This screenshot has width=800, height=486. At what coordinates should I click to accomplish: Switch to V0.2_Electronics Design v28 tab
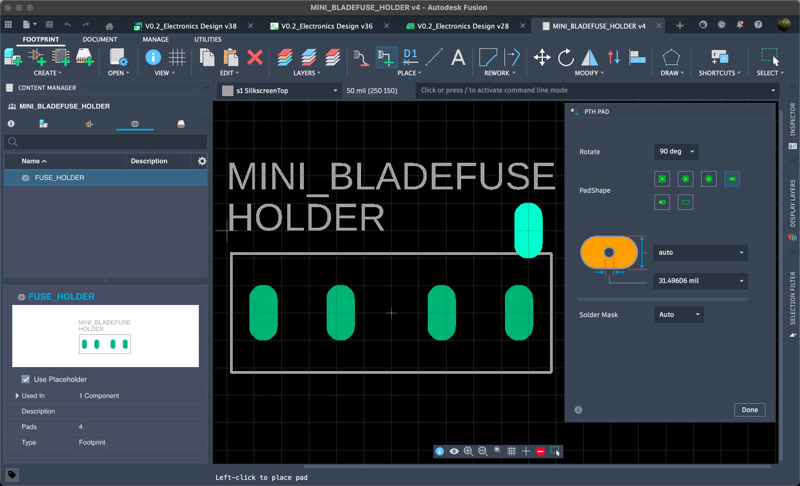click(463, 26)
